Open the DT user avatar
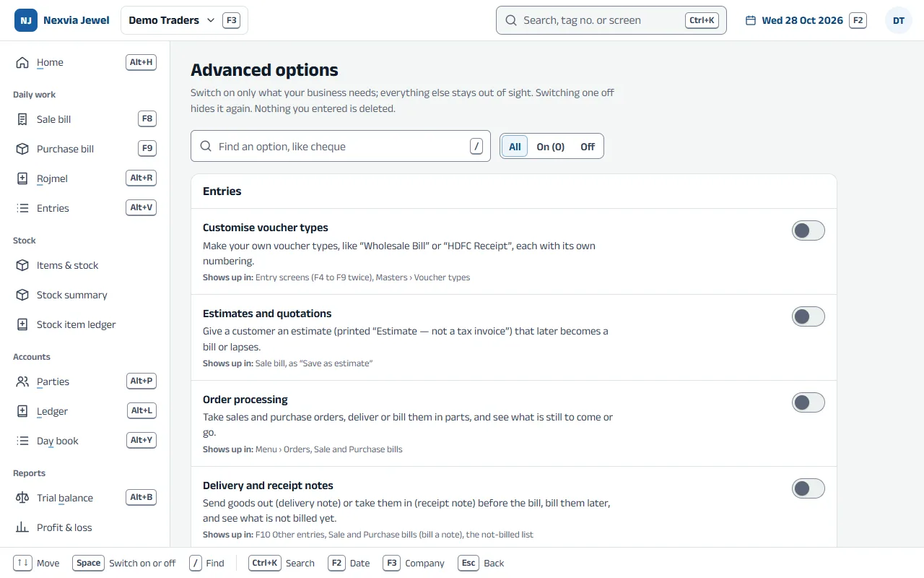 pos(899,20)
